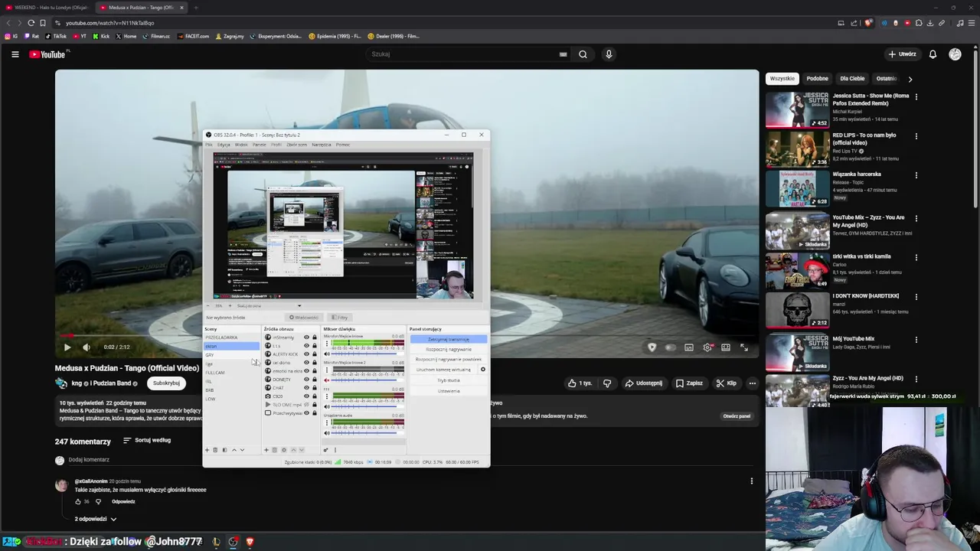This screenshot has width=980, height=551.
Task: Adjust Mikrofon/Wejście liniowe volume slider
Action: 366,354
